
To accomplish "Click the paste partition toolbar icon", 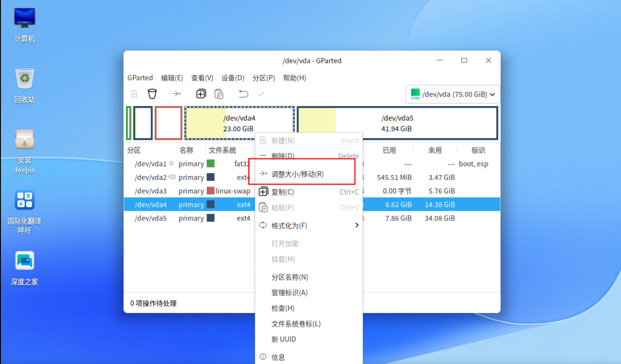I will [x=219, y=94].
